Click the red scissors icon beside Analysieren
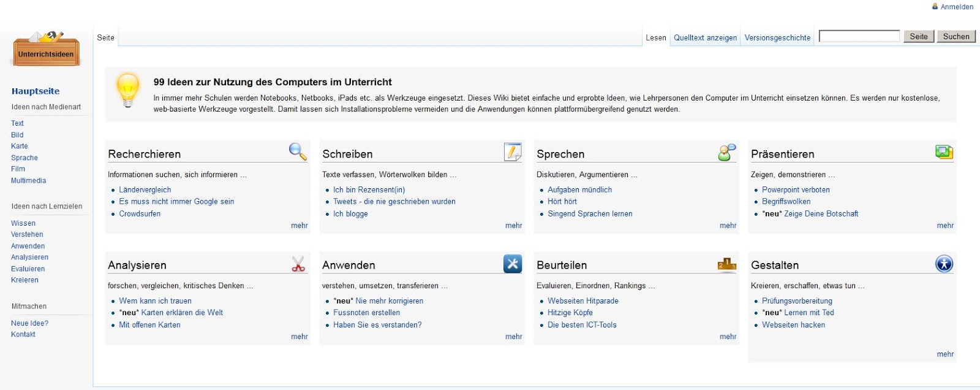 coord(298,264)
